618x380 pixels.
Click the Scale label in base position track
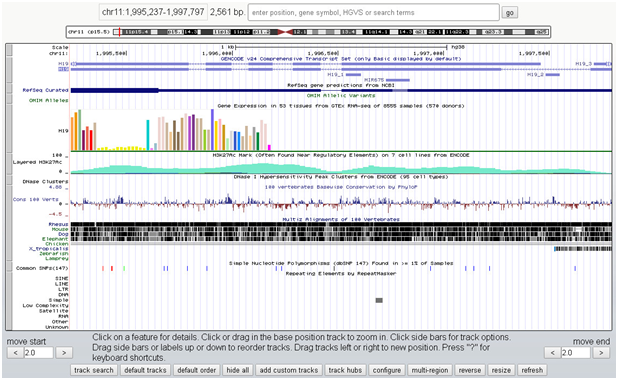click(60, 47)
